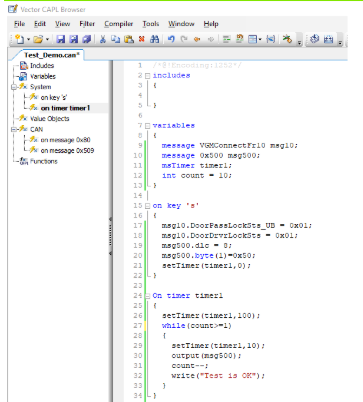Click line number 21 in the gutter
The width and height of the screenshot is (363, 402).
[x=138, y=266]
